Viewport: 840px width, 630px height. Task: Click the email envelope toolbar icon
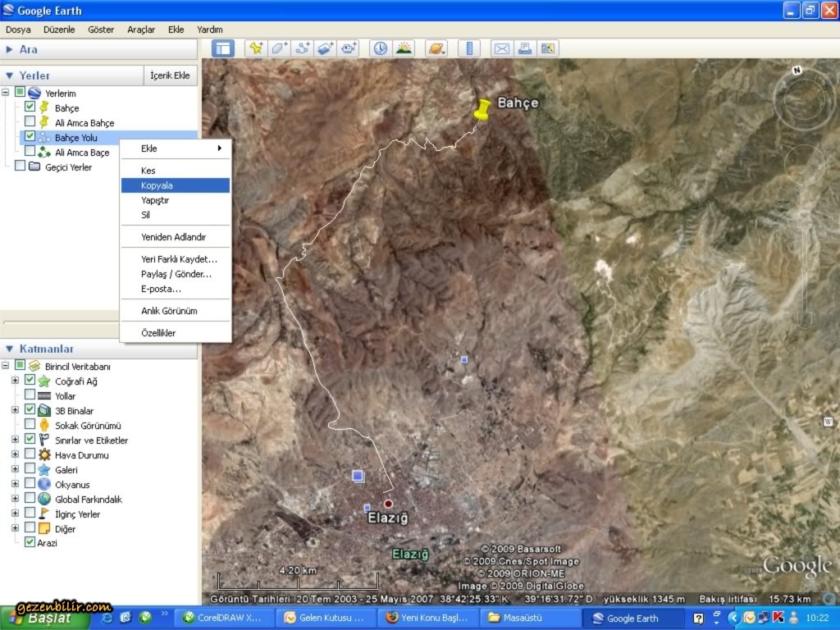(501, 48)
